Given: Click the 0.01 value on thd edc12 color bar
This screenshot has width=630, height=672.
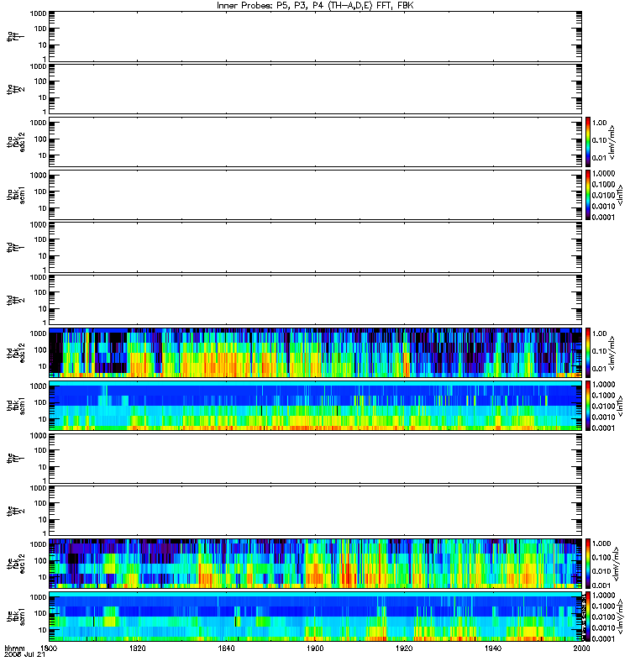Looking at the screenshot, I should pos(600,369).
